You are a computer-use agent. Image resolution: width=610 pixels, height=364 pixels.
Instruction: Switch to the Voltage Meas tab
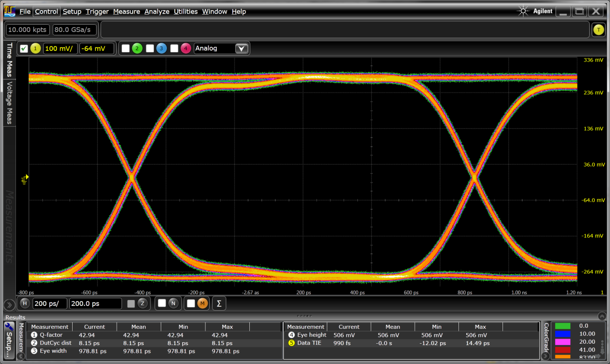(9, 102)
